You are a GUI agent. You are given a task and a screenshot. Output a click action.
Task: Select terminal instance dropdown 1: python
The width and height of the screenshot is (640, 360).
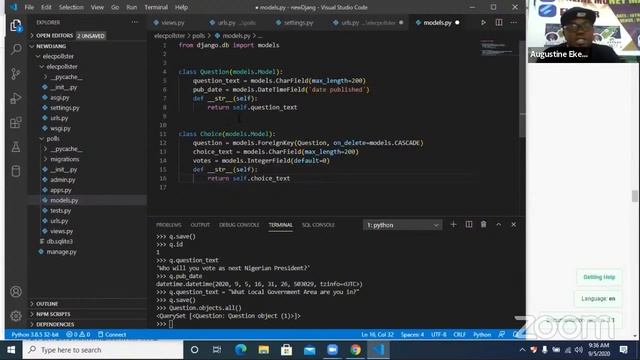[x=402, y=225]
